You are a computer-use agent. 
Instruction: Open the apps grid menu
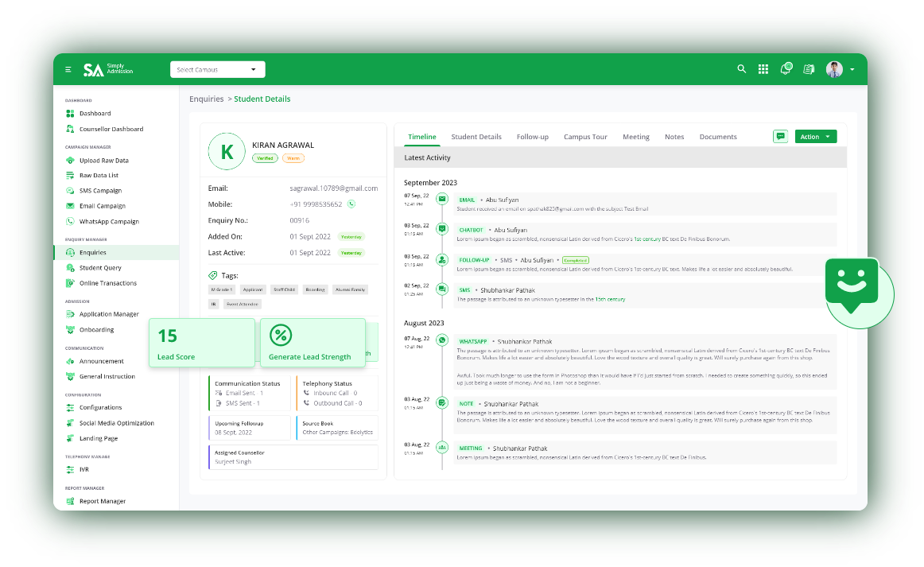click(763, 69)
